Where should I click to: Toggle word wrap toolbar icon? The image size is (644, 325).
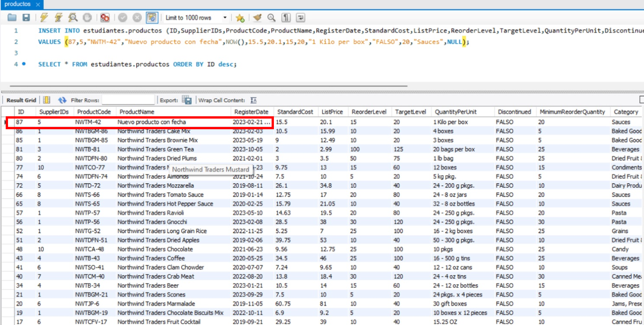point(301,18)
